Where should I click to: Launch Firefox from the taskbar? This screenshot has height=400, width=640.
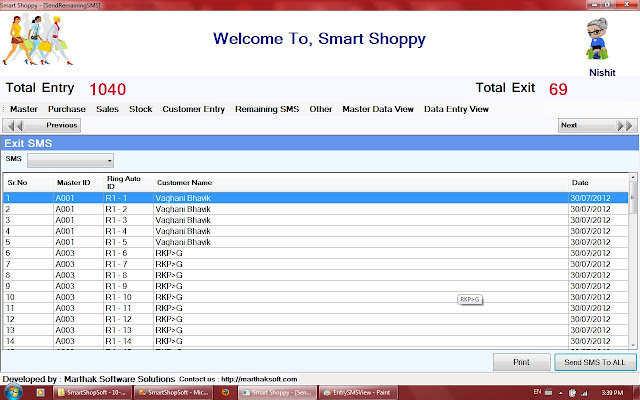click(x=225, y=393)
